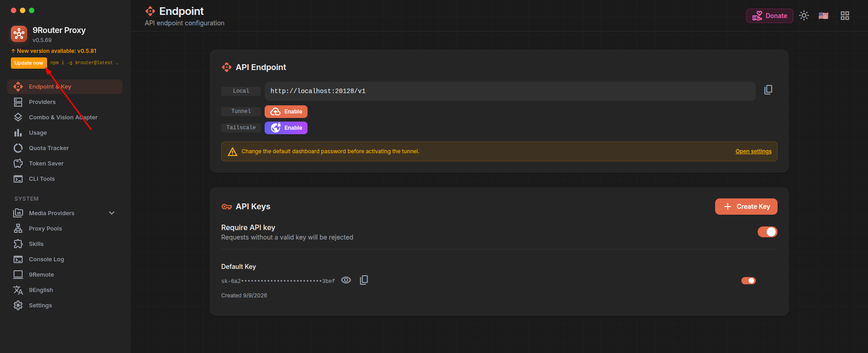This screenshot has height=353, width=868.
Task: Follow the Open settings link
Action: [753, 151]
